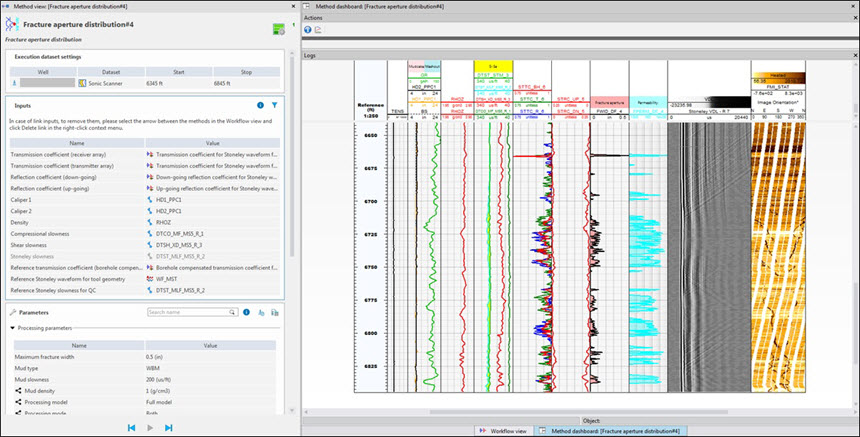Click the chart export icon under Actions

318,30
